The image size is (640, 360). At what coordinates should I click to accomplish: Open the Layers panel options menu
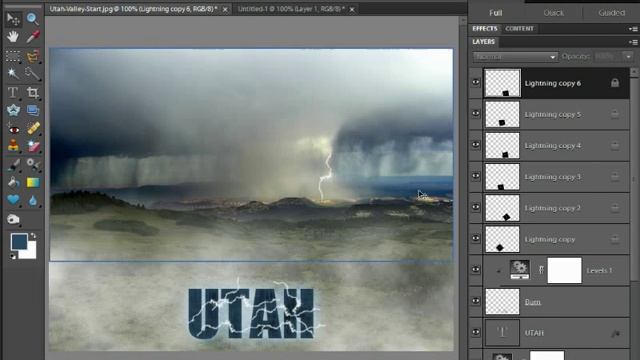[x=633, y=42]
